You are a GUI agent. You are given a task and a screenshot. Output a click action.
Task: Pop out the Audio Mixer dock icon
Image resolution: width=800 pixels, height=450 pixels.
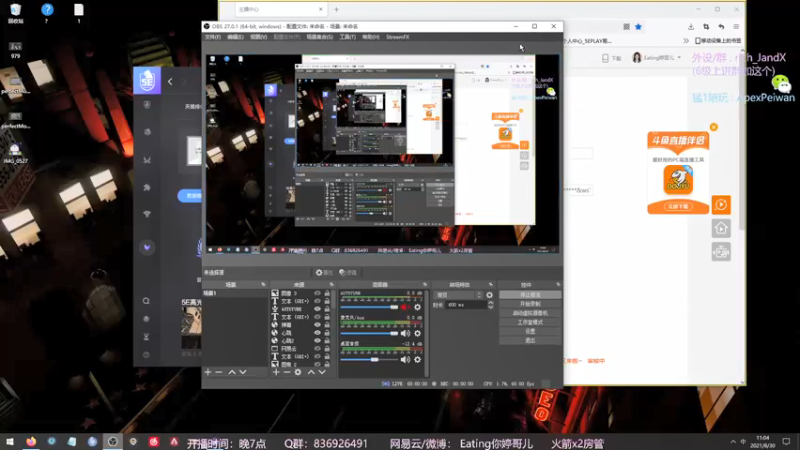click(x=424, y=285)
